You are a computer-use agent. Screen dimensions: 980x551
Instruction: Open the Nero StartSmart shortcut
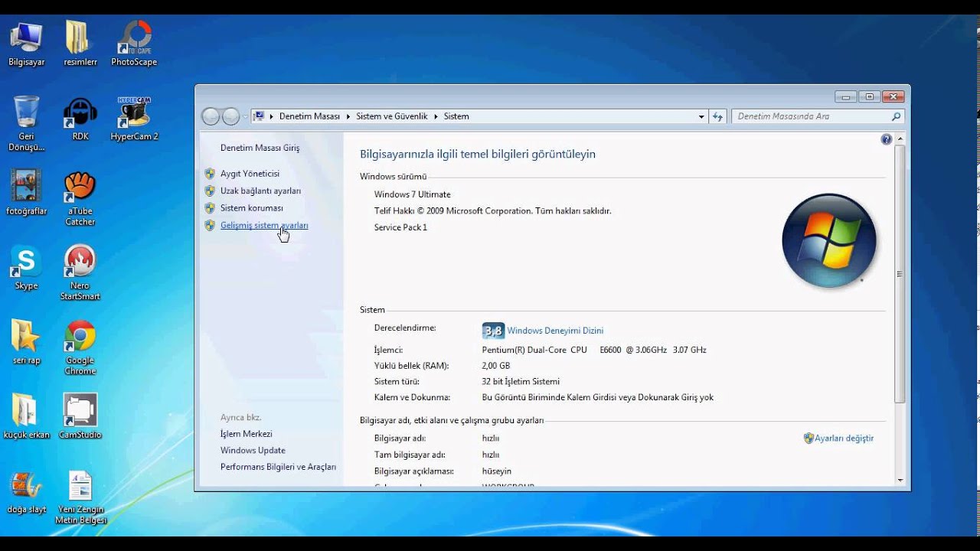pos(80,273)
